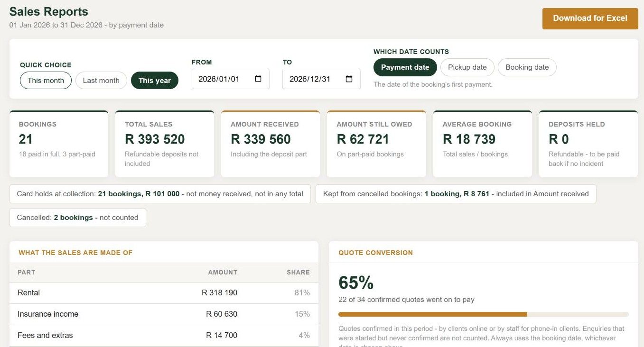Click the Insurance income row label

(48, 314)
